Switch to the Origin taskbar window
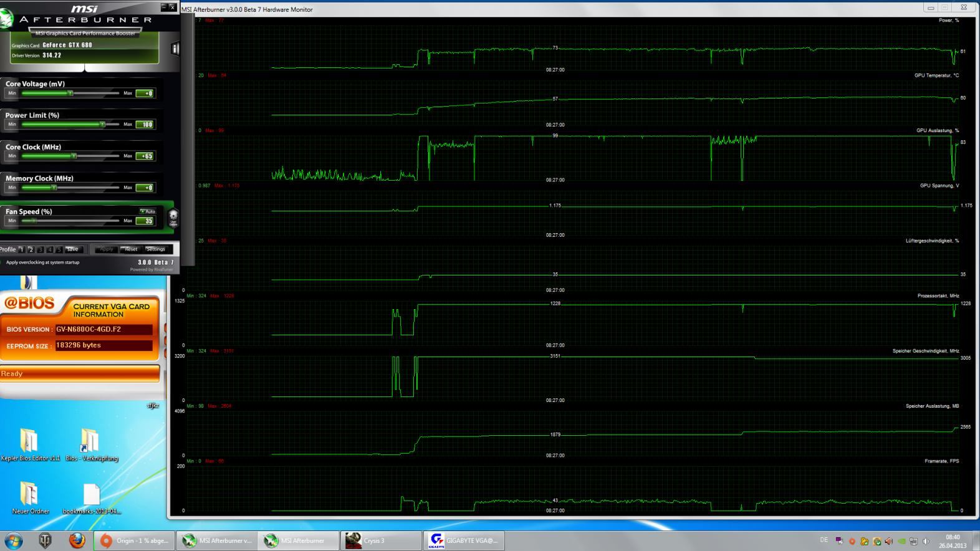 coord(134,540)
